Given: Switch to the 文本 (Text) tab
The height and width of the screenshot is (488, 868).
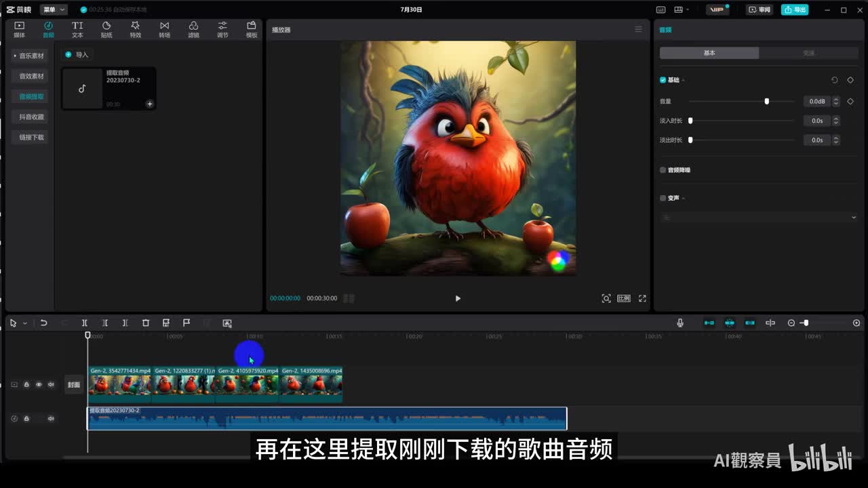Looking at the screenshot, I should pos(77,29).
